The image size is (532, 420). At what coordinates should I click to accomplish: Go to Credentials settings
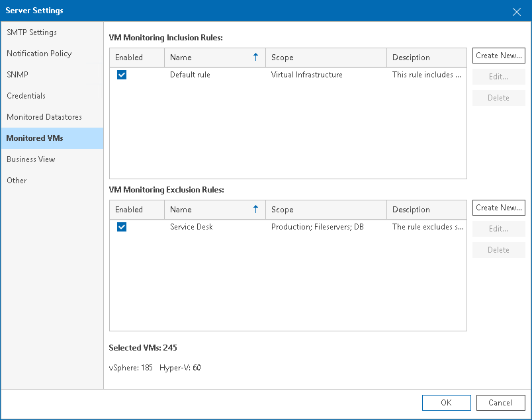point(26,96)
